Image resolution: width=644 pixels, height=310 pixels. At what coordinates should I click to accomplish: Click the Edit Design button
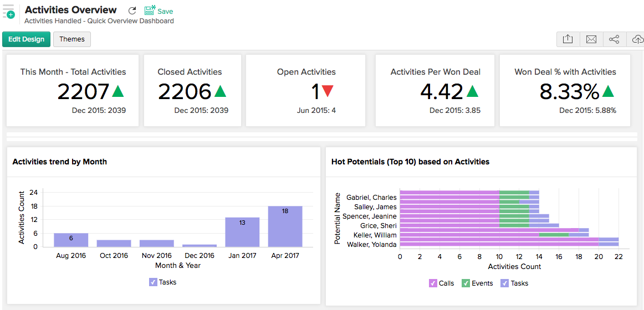(26, 39)
